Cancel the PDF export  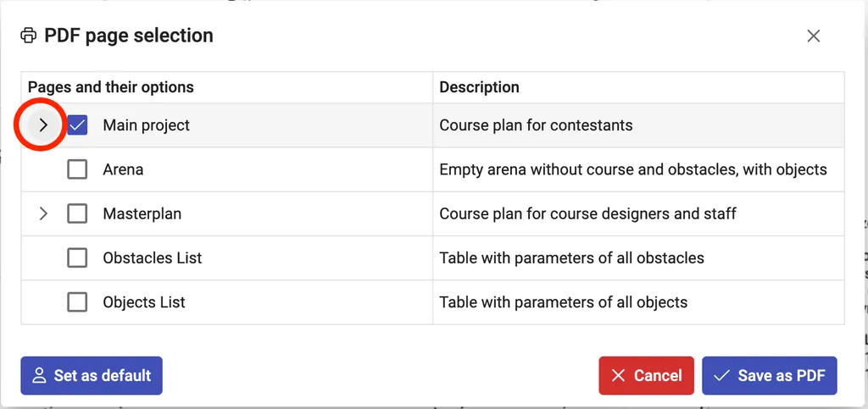click(646, 376)
